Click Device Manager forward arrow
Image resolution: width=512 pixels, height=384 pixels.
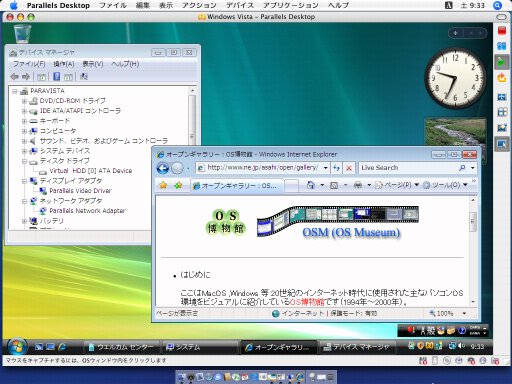(26, 77)
